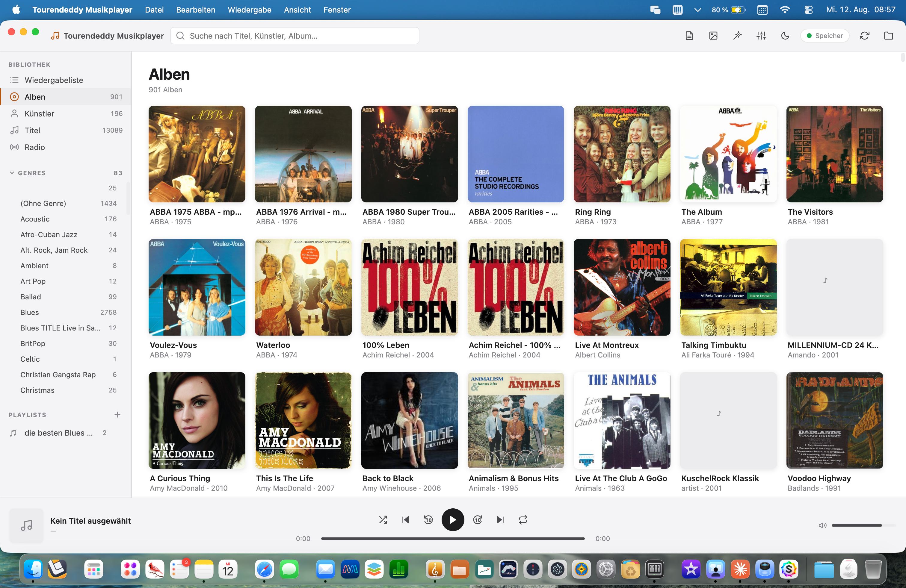Toggle shuffle playback

[383, 520]
